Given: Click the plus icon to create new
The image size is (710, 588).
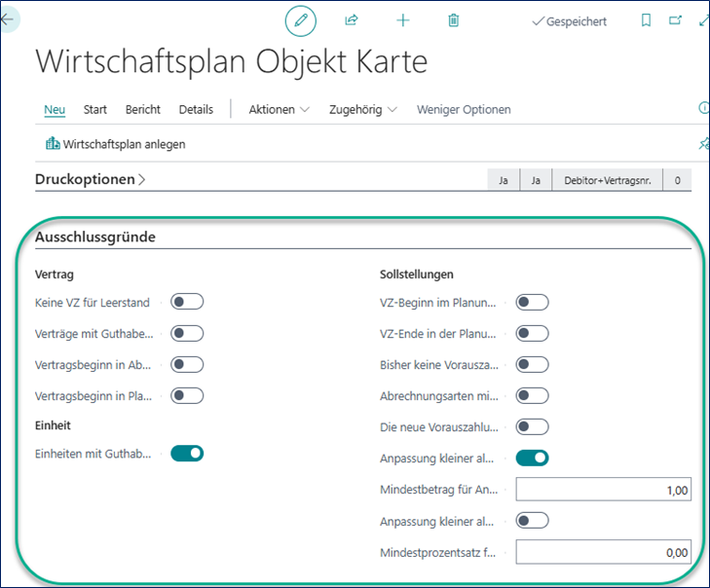Looking at the screenshot, I should (402, 20).
